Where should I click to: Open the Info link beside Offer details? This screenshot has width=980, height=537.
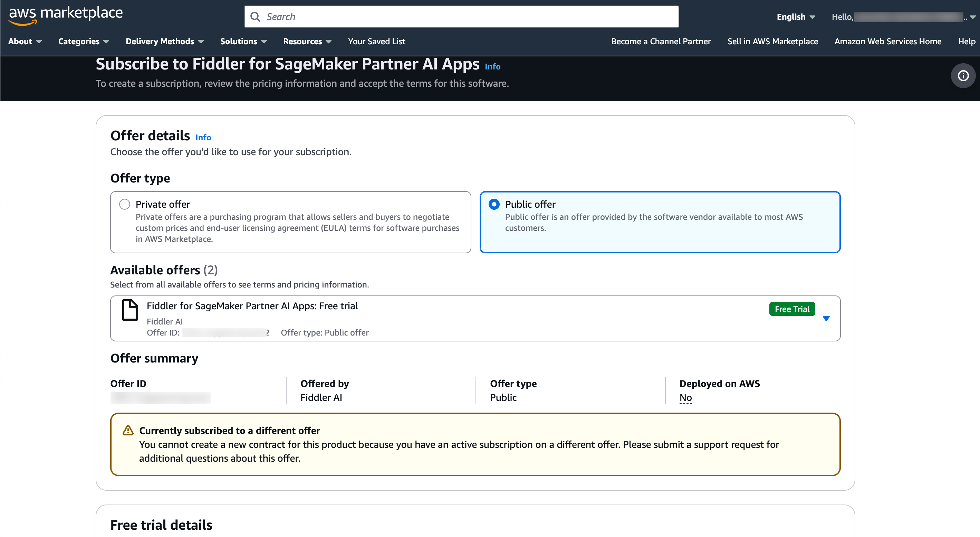tap(203, 138)
